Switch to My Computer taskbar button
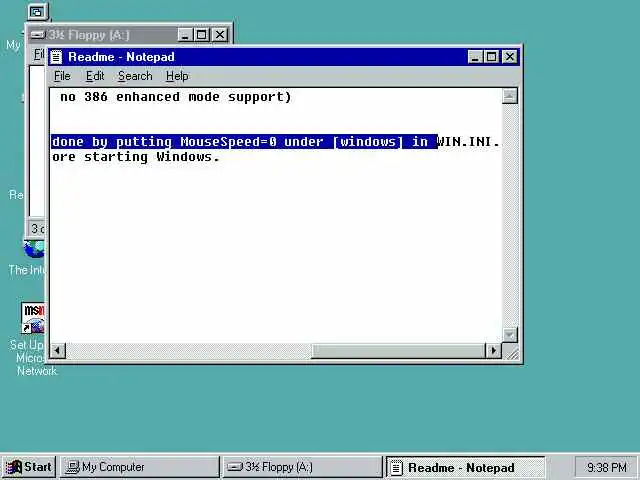Image resolution: width=640 pixels, height=480 pixels. [x=140, y=467]
